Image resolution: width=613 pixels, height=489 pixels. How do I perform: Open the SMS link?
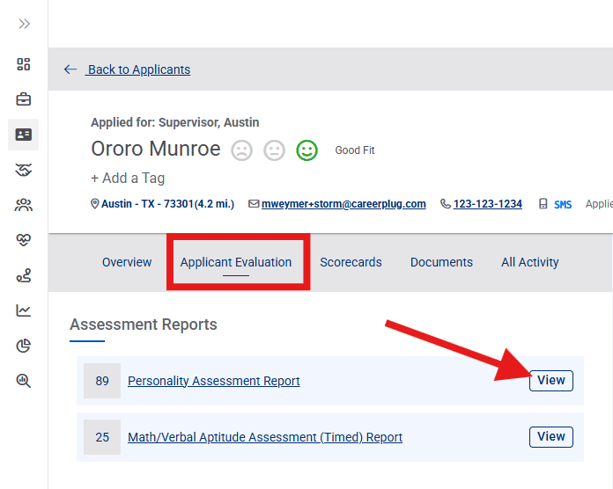(563, 204)
